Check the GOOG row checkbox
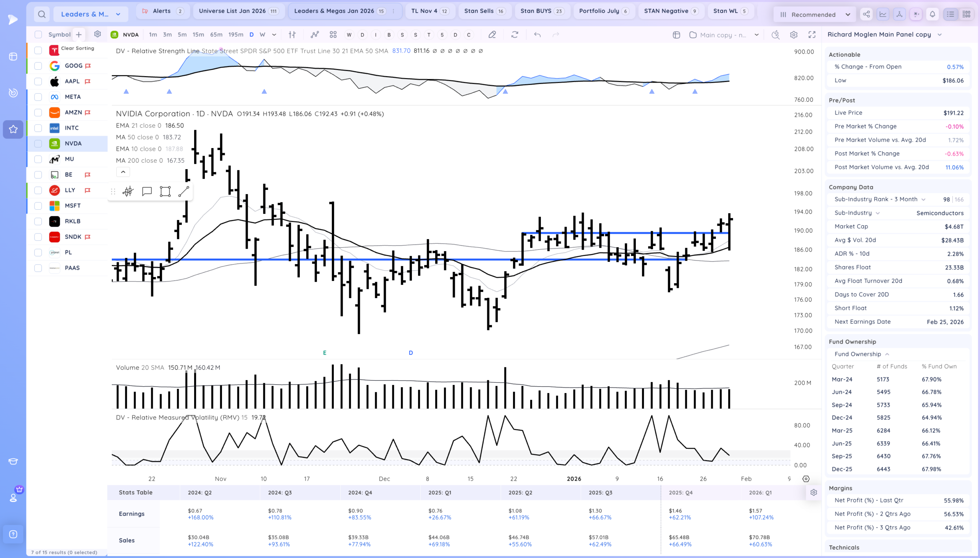This screenshot has width=980, height=558. (38, 66)
